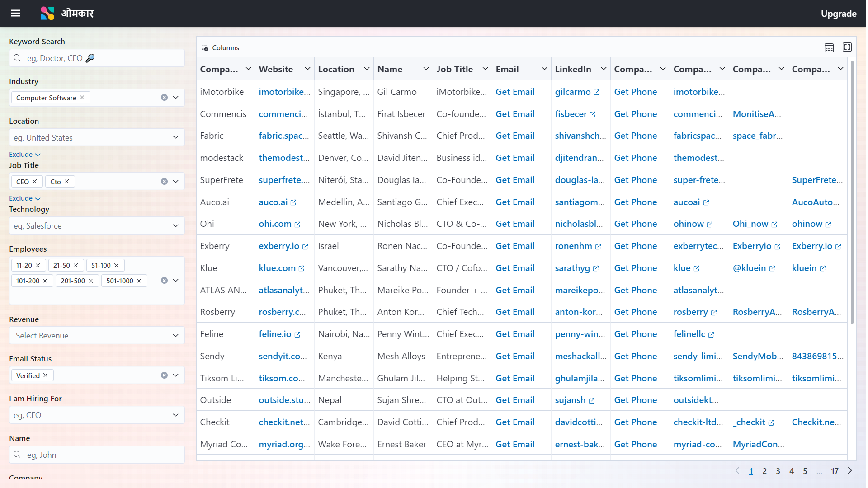
Task: Clear all Industry selections
Action: tap(164, 98)
